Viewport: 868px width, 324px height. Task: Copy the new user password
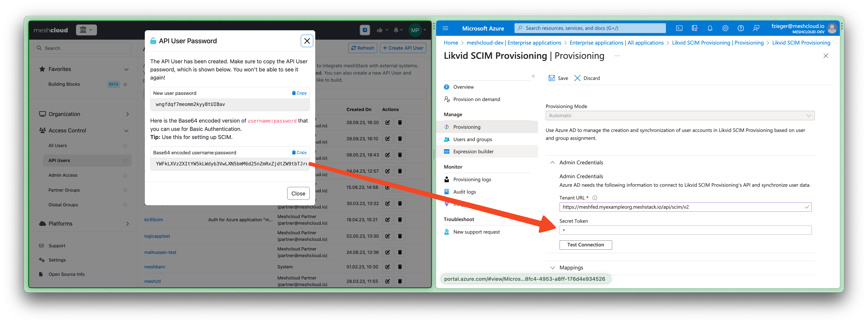pyautogui.click(x=299, y=93)
